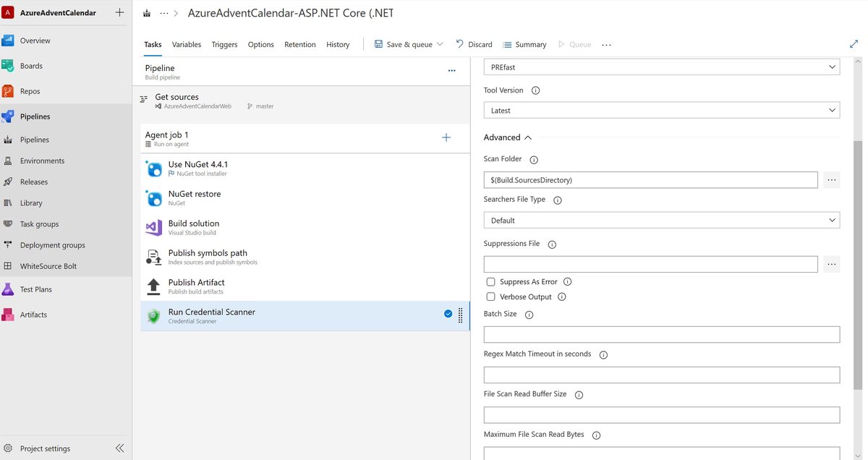Open the toolbar more actions ellipsis
Image resolution: width=868 pixels, height=460 pixels.
pos(606,44)
